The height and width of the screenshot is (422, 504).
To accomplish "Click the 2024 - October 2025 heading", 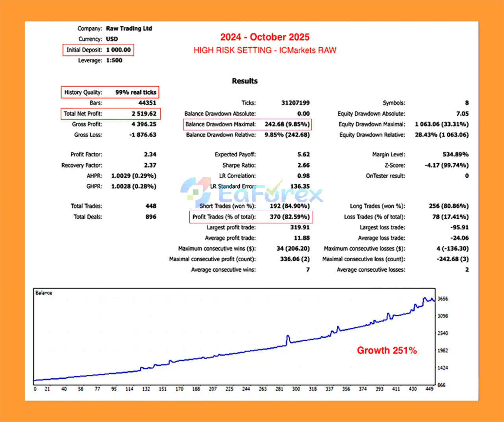I will [x=265, y=37].
